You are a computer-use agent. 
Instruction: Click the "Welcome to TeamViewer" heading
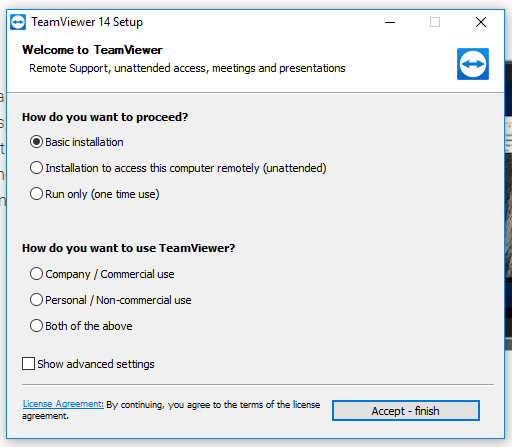pos(92,50)
